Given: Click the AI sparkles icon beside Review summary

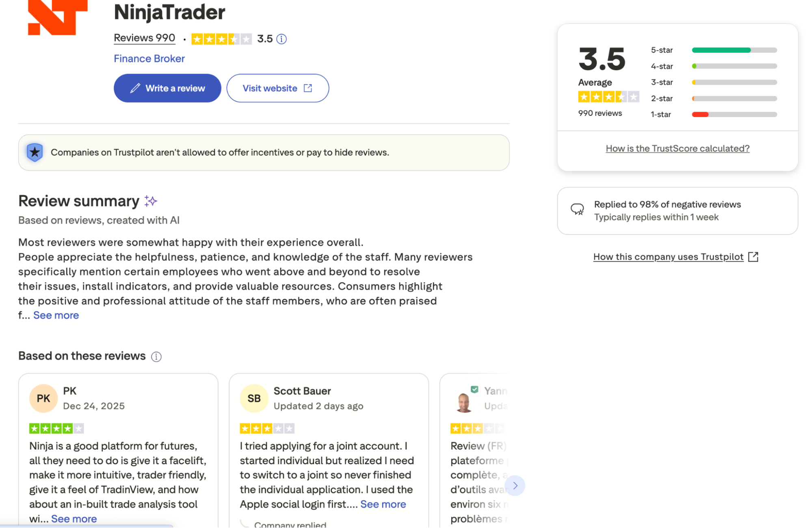Looking at the screenshot, I should (151, 201).
